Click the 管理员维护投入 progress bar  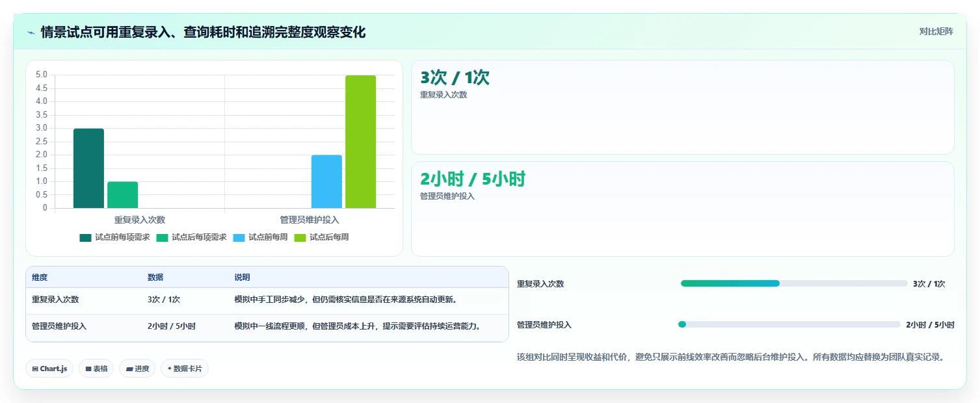coord(790,324)
